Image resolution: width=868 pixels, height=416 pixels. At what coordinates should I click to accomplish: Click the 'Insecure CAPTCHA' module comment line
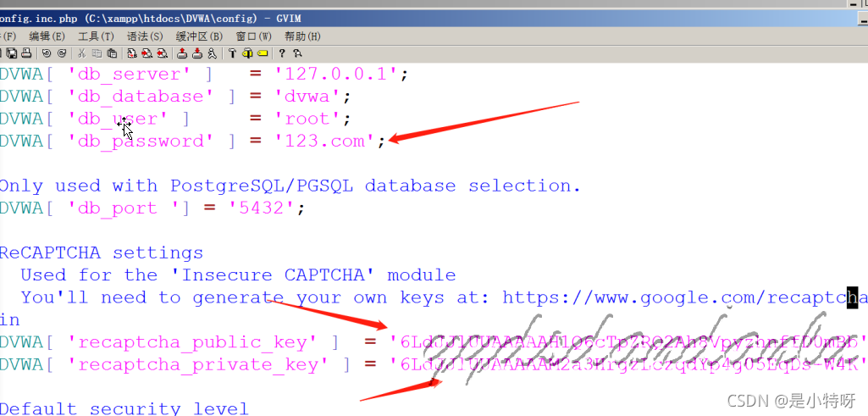coord(238,275)
